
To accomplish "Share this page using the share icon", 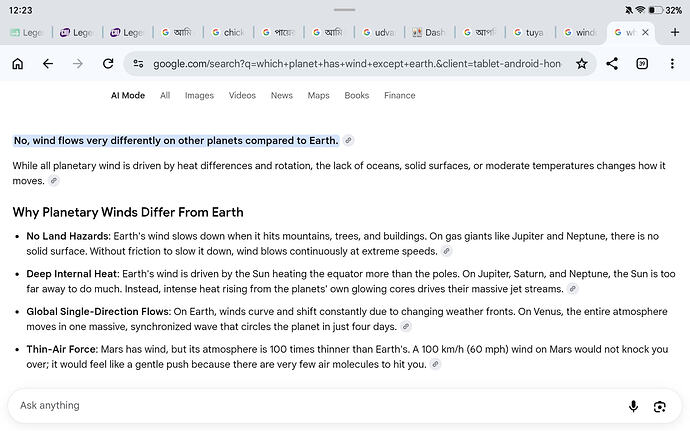I will point(612,64).
